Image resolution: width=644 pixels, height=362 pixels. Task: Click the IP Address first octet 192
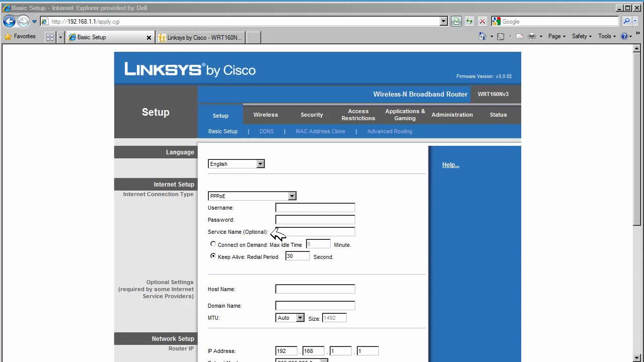coord(286,351)
